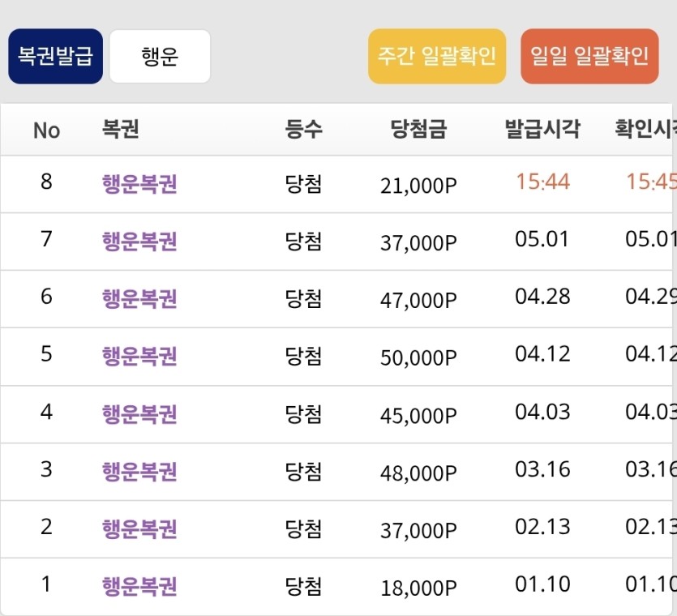Click the 04.03 issue date in row 4
This screenshot has width=677, height=616.
(542, 412)
